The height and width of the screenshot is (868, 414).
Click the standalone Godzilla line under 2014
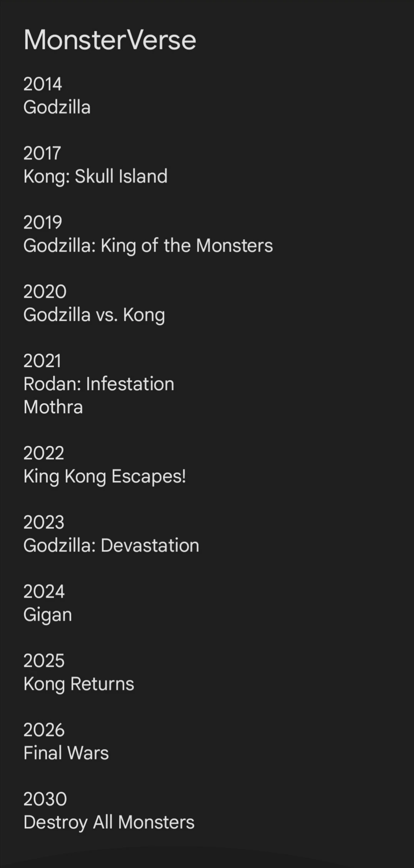[x=57, y=107]
